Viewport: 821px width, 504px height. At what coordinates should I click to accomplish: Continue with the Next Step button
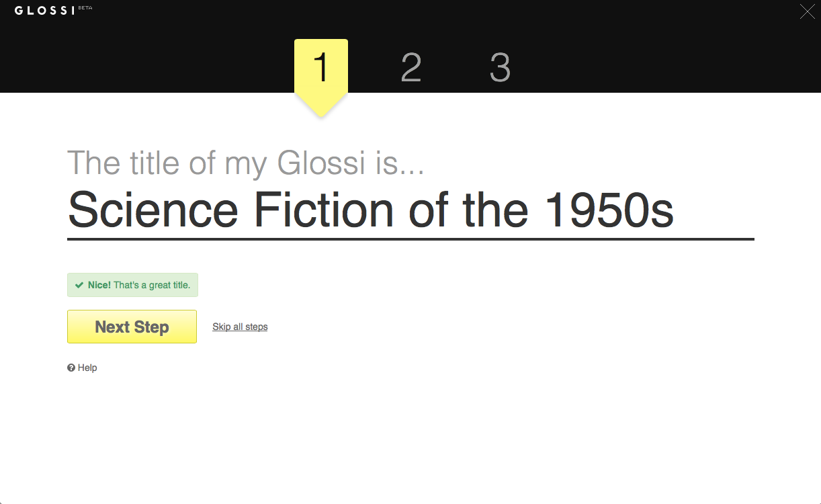[x=132, y=327]
